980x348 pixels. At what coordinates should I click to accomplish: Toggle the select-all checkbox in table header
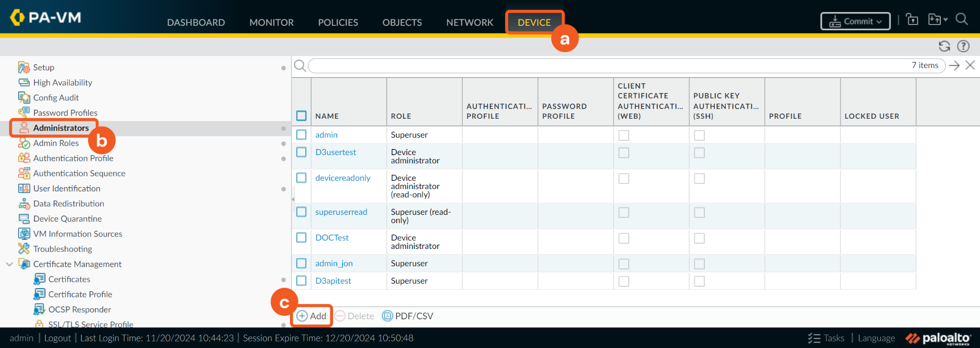(301, 116)
